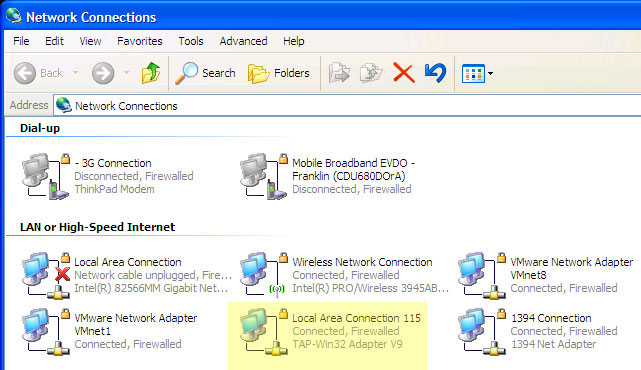
Task: Select the 3G Connection dial-up icon
Action: (x=46, y=176)
